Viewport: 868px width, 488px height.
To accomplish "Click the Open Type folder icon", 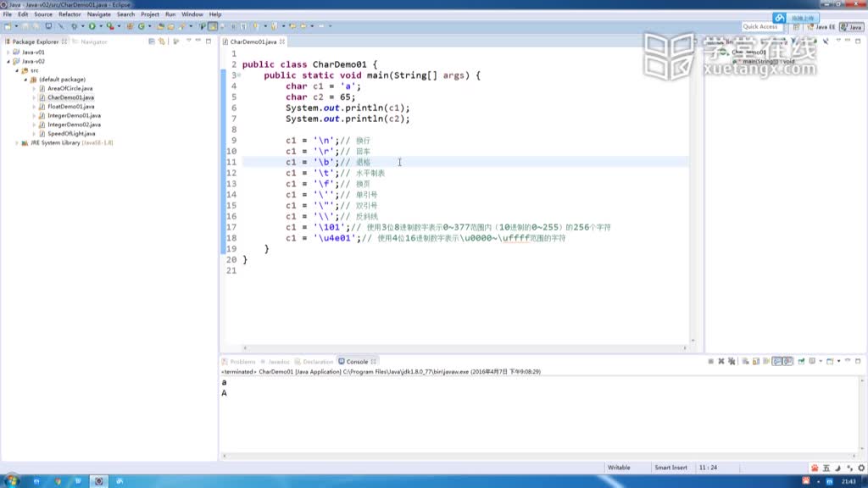I will [160, 26].
